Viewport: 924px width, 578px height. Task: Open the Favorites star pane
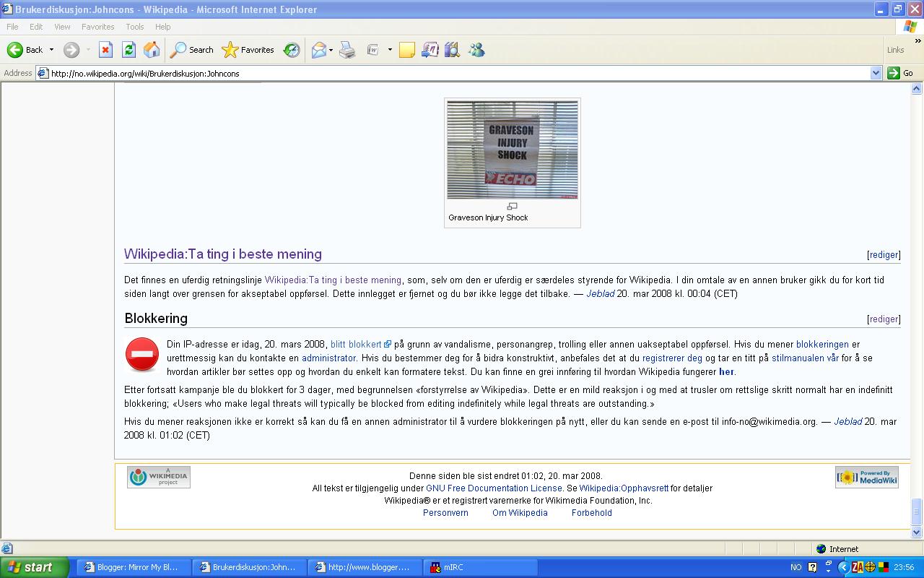pyautogui.click(x=248, y=50)
